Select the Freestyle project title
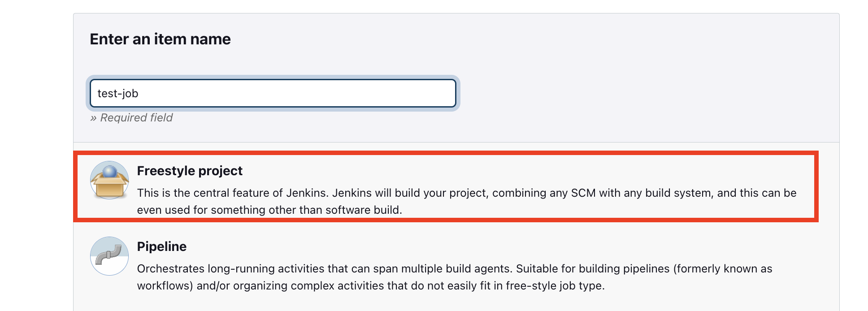Image resolution: width=868 pixels, height=311 pixels. pos(190,171)
